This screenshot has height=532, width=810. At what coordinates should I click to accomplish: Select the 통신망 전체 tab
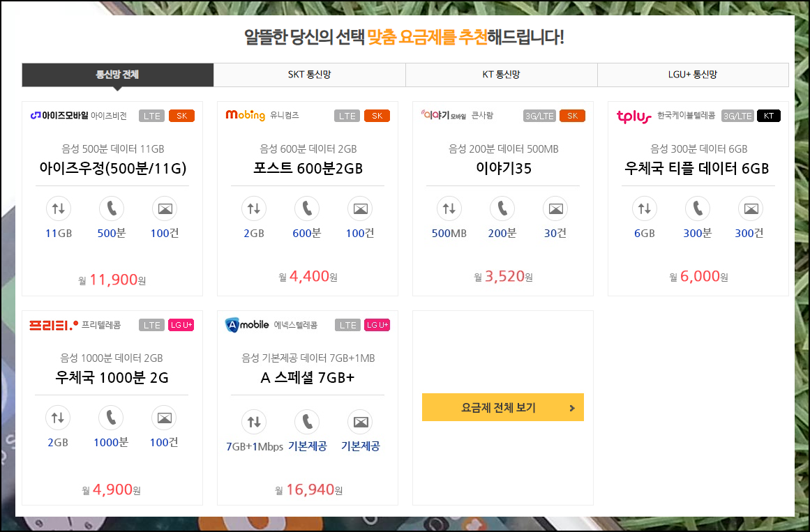(117, 75)
